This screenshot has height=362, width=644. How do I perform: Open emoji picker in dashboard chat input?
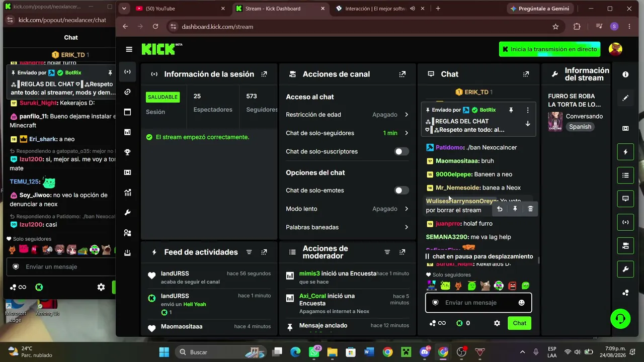point(521,303)
